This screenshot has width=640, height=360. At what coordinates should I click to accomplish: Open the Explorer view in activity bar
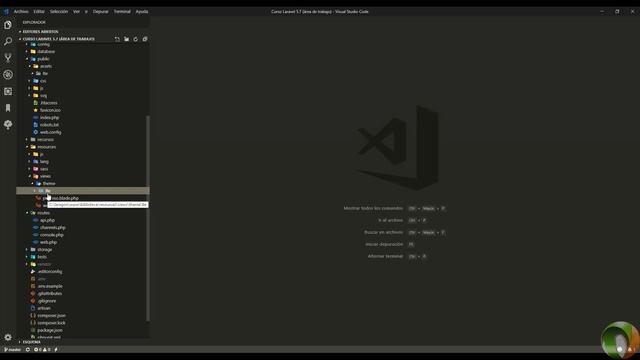[8, 25]
